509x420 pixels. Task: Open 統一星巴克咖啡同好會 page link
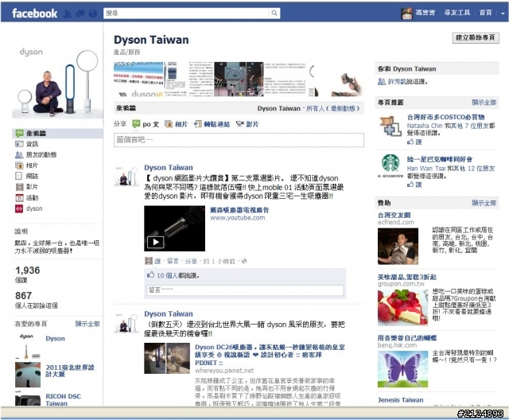tap(440, 159)
